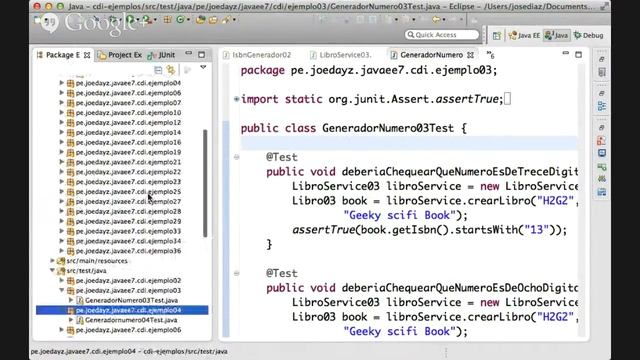Click the bottom-most trim icon on right side
This screenshot has width=640, height=360.
pos(602,192)
